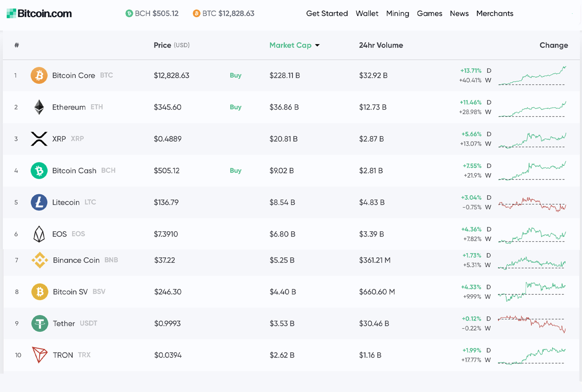Click the $30.46 B Tether volume
This screenshot has height=392, width=582.
(x=374, y=323)
